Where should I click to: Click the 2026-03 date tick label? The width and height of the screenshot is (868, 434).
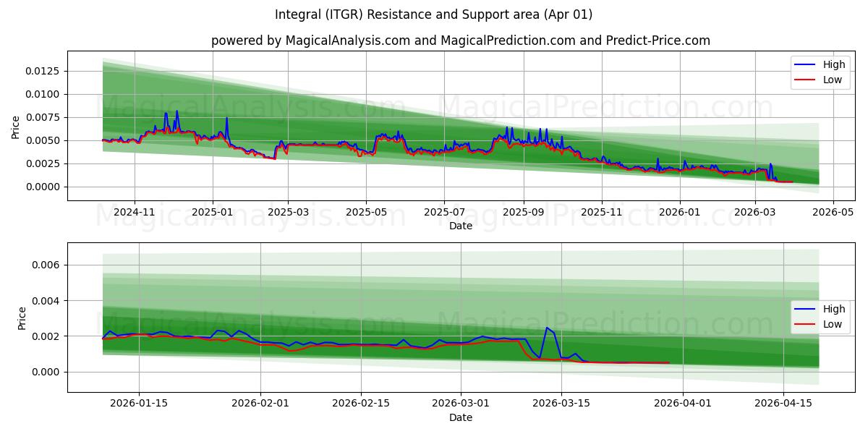pos(755,212)
